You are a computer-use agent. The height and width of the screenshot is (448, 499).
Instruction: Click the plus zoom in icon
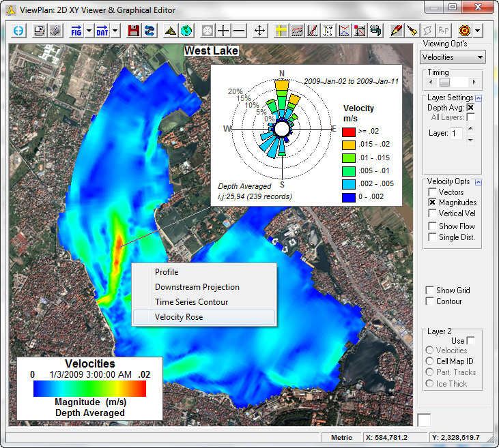223,31
